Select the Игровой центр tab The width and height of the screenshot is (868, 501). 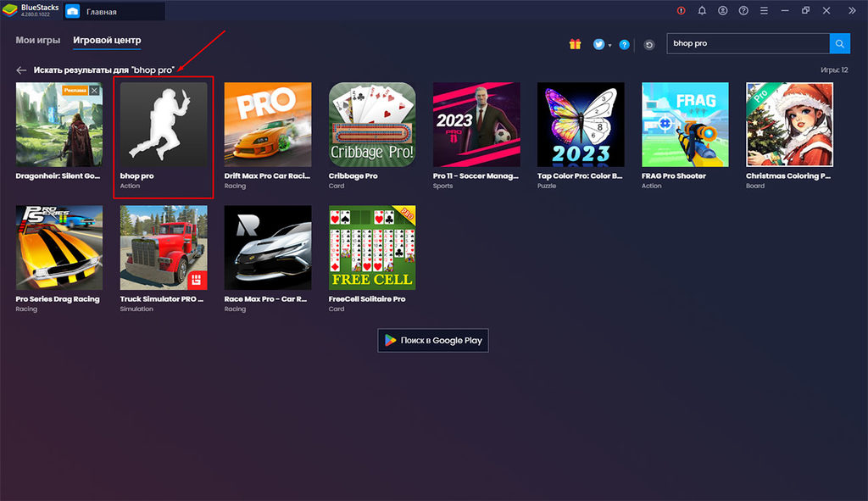click(107, 40)
